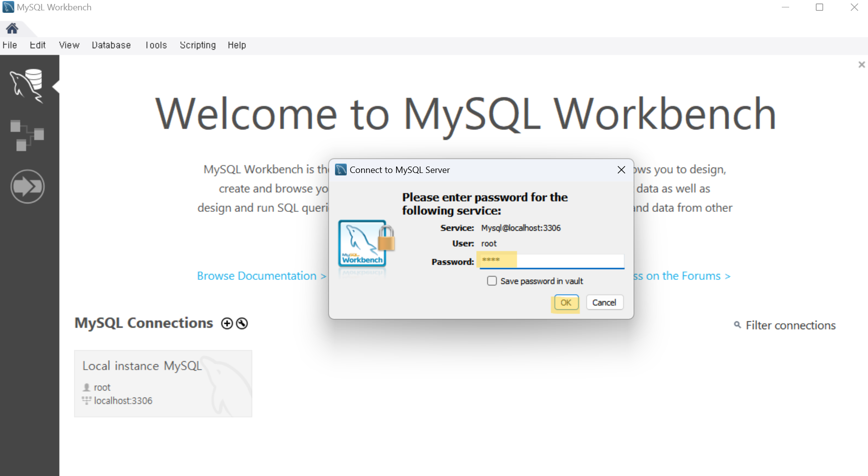Select the Service value Mysql@localhost:3306
The image size is (868, 476).
pos(521,228)
